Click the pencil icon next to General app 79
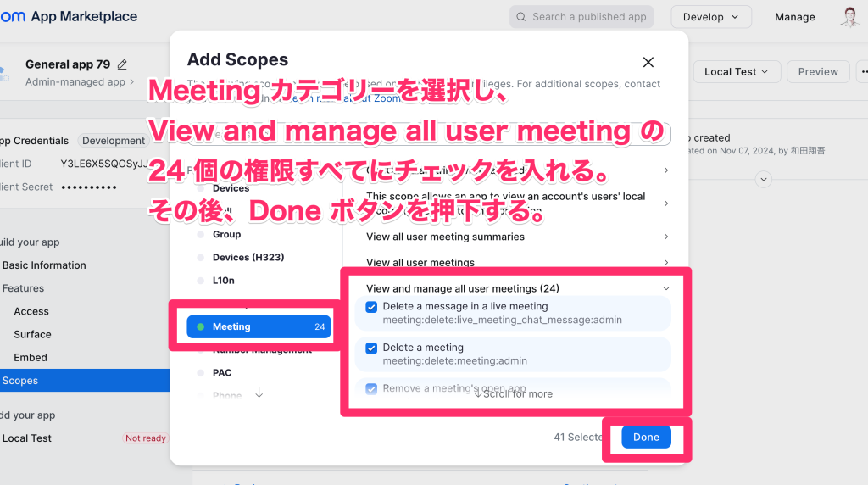 pos(122,64)
